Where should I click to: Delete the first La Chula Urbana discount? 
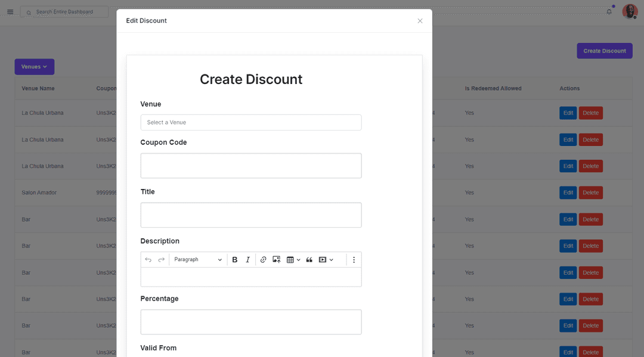pos(590,113)
